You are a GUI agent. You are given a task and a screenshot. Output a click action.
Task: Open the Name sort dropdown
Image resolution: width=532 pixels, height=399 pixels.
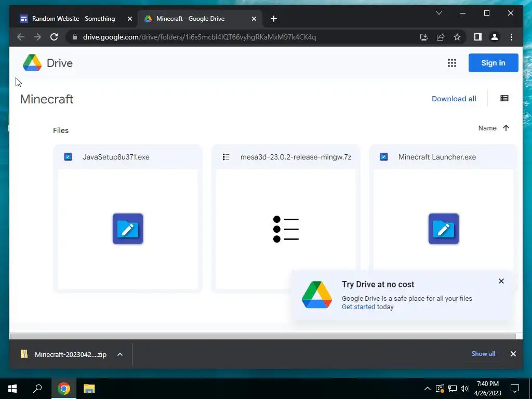(x=487, y=128)
